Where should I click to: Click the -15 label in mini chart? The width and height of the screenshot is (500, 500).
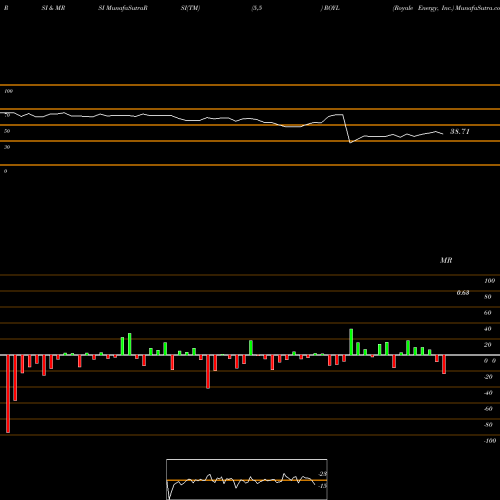[323, 486]
